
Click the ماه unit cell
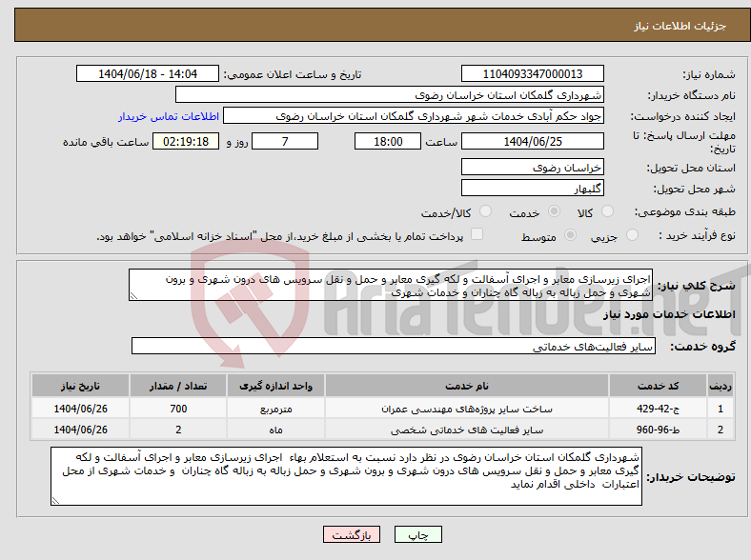click(x=275, y=430)
